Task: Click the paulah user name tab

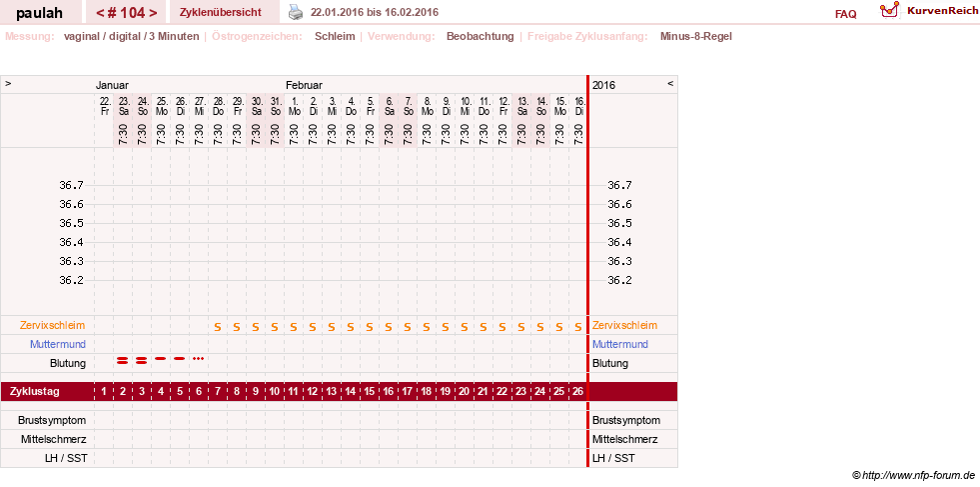Action: coord(39,13)
